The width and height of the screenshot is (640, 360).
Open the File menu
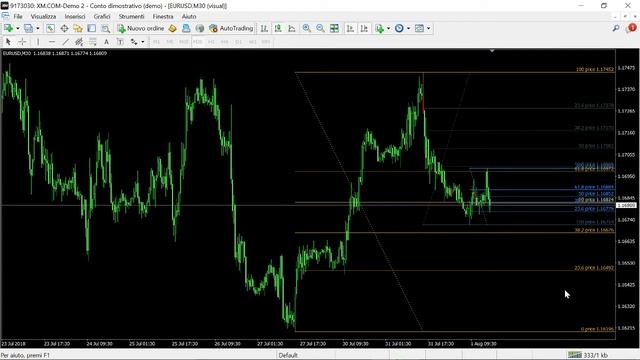[x=18, y=16]
